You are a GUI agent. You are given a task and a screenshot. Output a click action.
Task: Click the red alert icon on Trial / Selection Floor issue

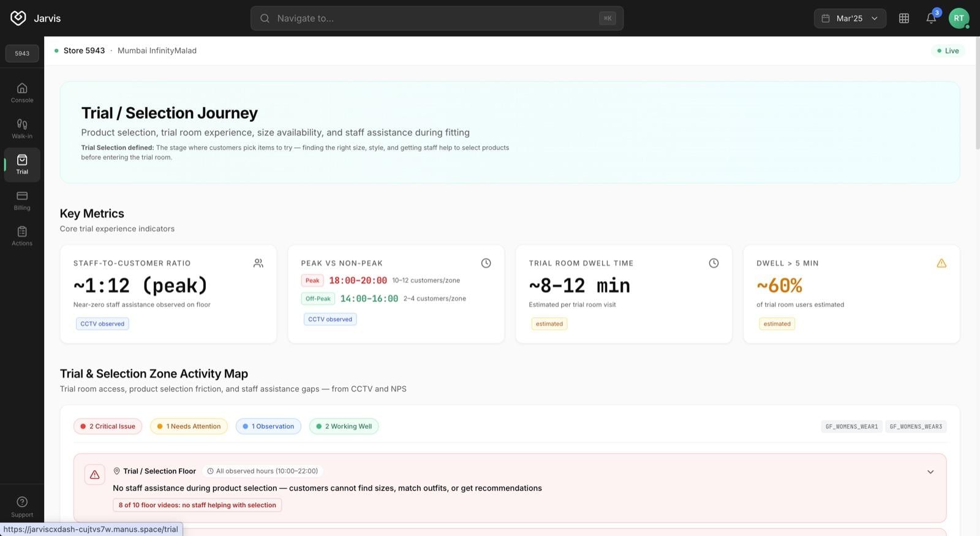click(x=94, y=475)
